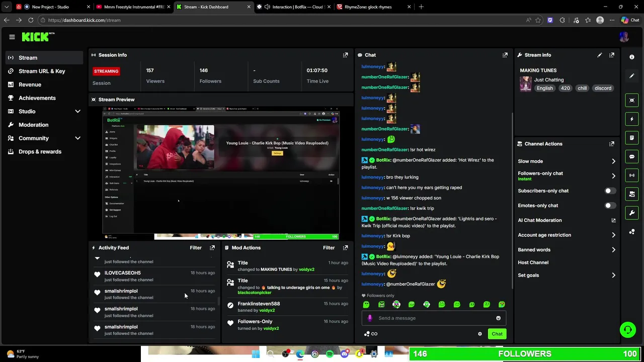Open the hamburger menu beside Kick logo
Image resolution: width=644 pixels, height=362 pixels.
point(12,37)
